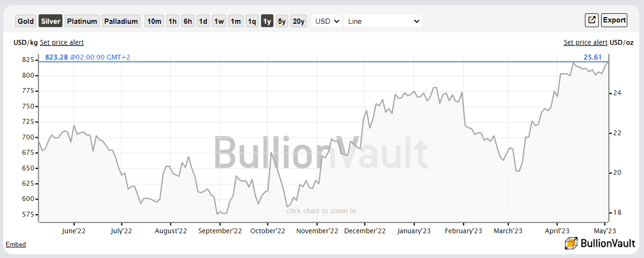Screen dimensions: 644x258
Task: Switch chart to Palladium
Action: 121,21
